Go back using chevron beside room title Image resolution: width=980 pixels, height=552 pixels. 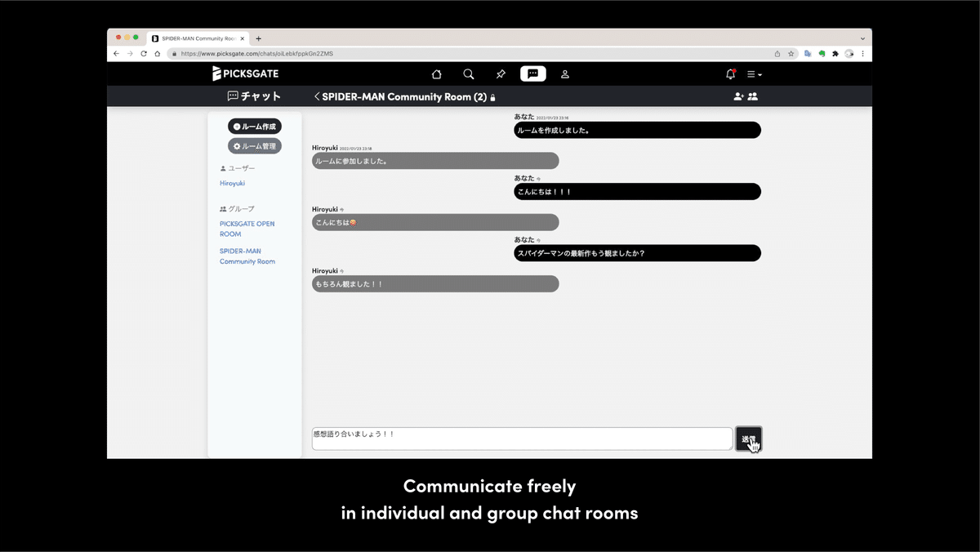pyautogui.click(x=317, y=96)
